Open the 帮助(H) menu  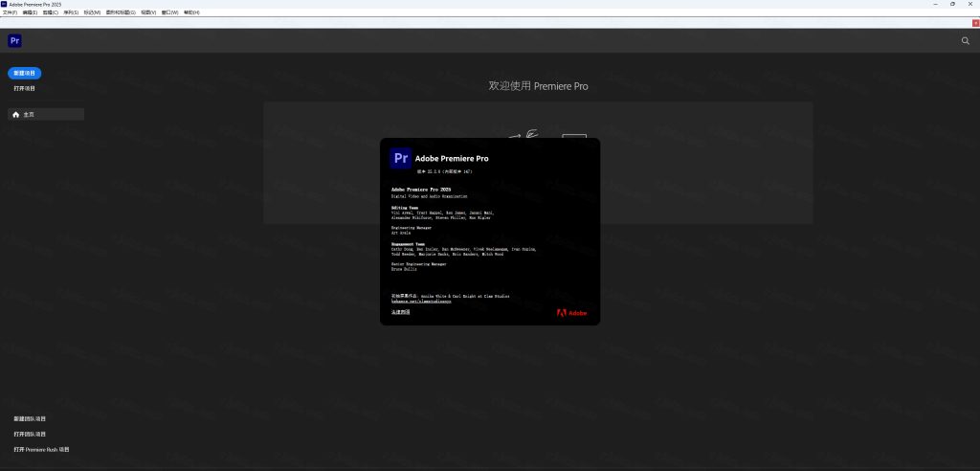191,12
